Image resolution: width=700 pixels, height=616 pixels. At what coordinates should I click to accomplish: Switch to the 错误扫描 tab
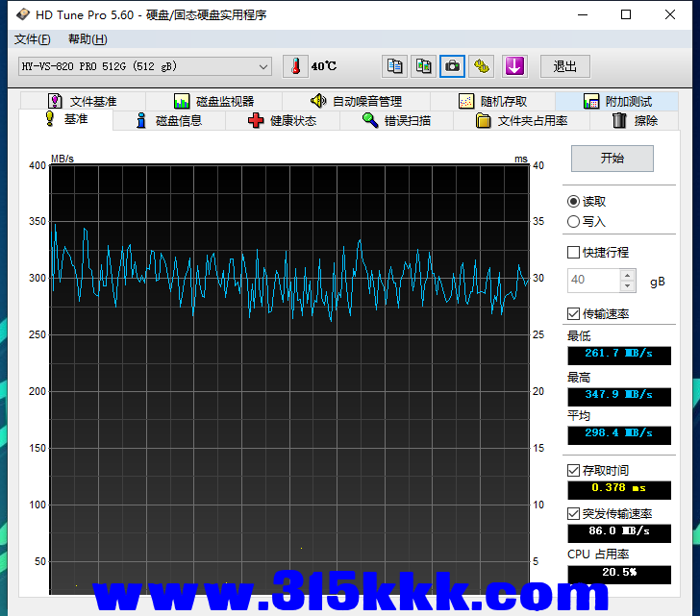(396, 121)
